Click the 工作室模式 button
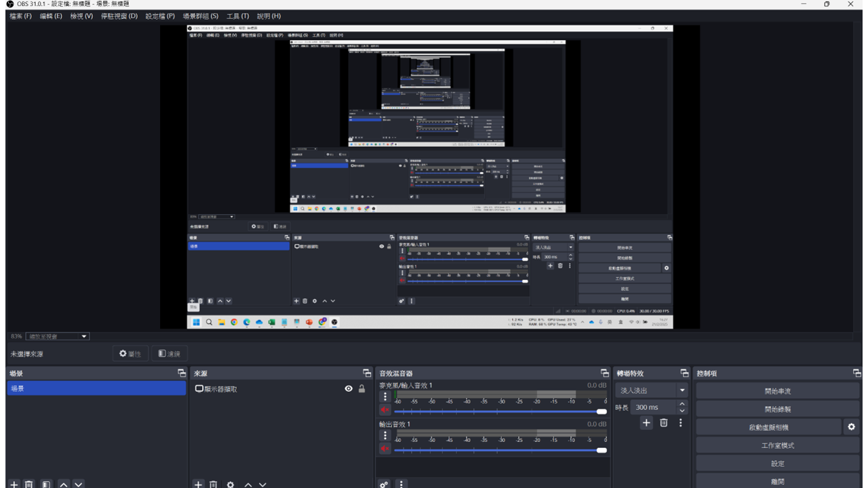 click(x=777, y=445)
